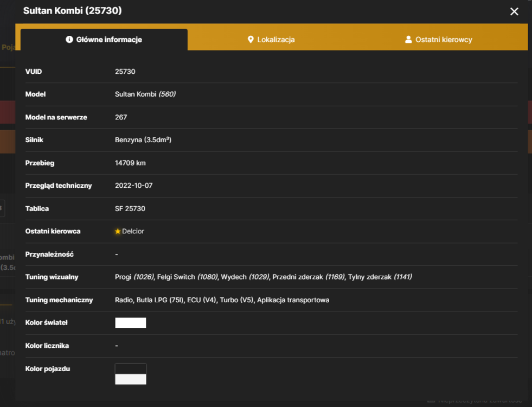The image size is (532, 407).
Task: Click the map pin icon for Lokalizacja
Action: (x=251, y=40)
